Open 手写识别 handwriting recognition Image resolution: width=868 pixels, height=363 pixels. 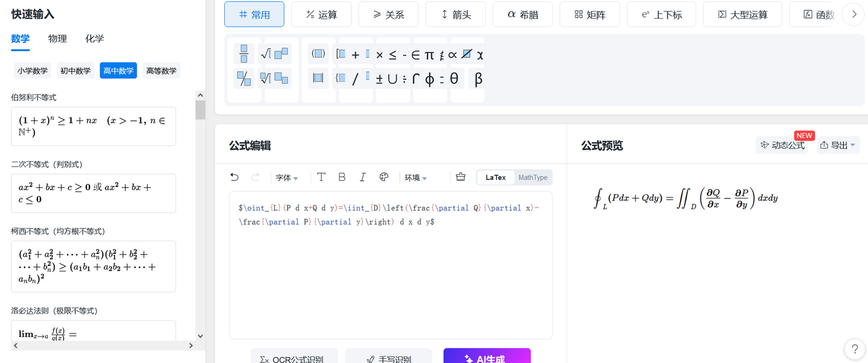click(x=388, y=356)
